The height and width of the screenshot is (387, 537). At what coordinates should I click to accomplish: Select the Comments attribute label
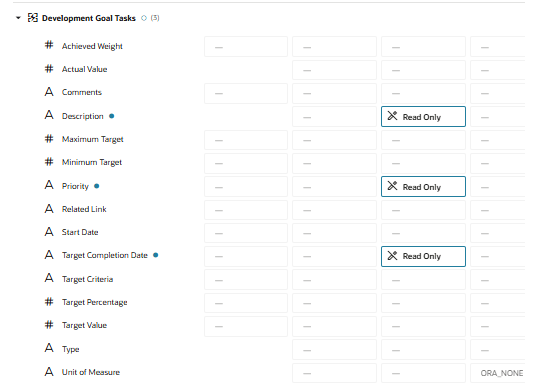[x=82, y=92]
